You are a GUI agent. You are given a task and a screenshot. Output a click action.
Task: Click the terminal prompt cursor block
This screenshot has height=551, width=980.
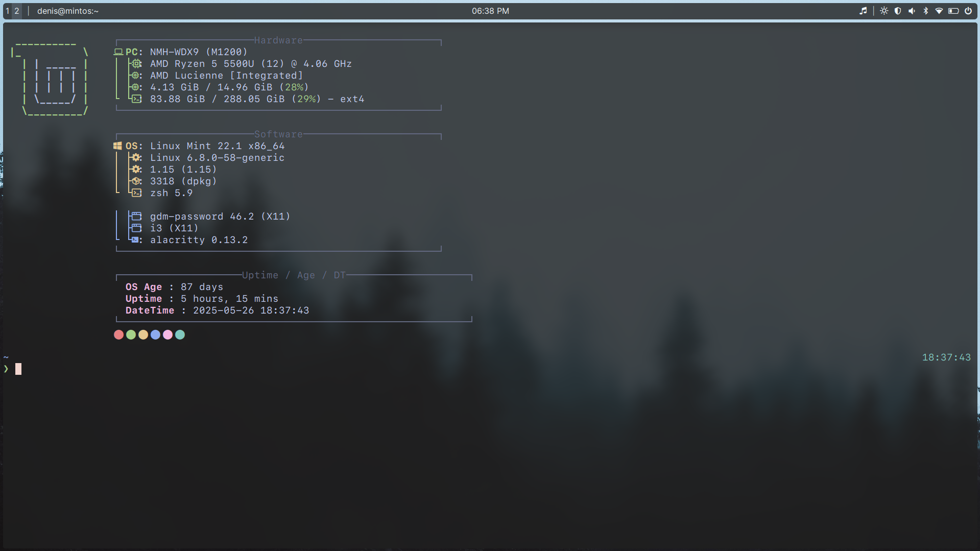[x=18, y=369]
